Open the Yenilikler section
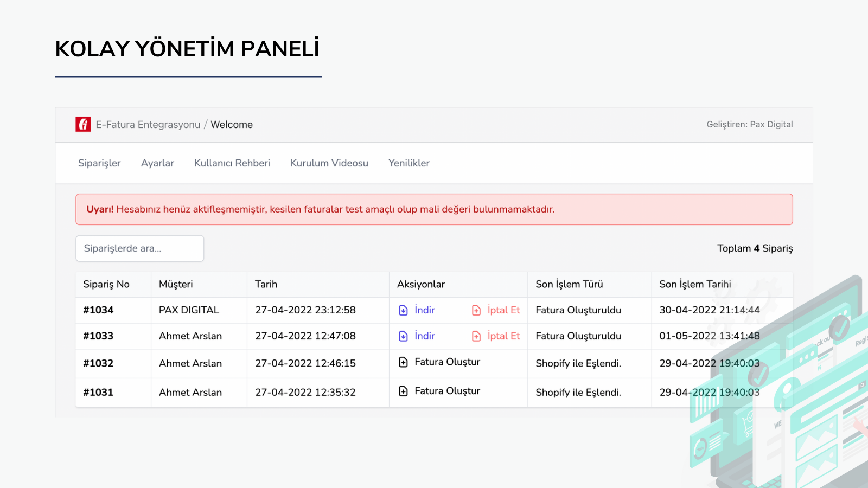This screenshot has width=868, height=488. tap(409, 163)
